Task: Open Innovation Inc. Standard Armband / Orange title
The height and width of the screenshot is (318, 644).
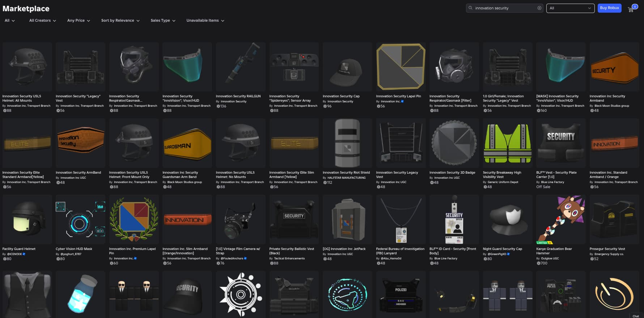Action: pyautogui.click(x=609, y=175)
